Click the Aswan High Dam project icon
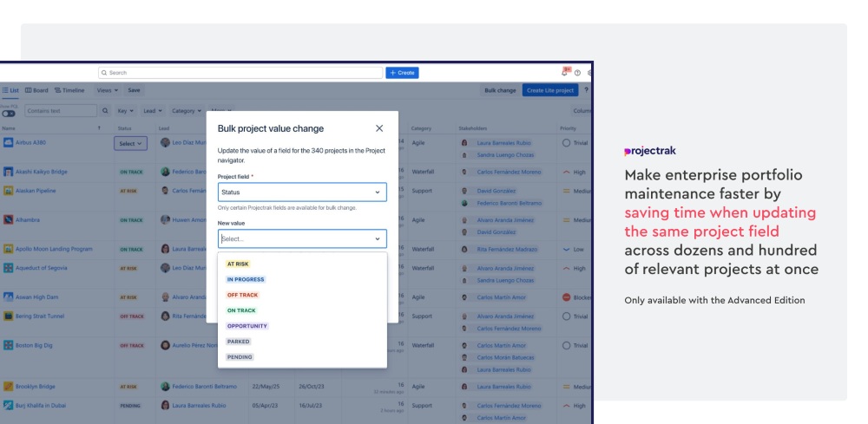This screenshot has height=424, width=868. (8, 297)
